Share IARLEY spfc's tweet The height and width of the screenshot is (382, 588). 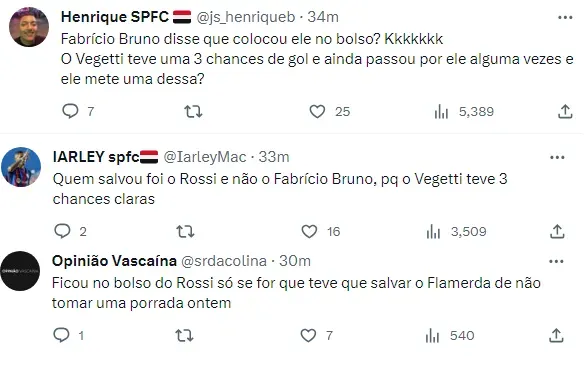coord(557,231)
